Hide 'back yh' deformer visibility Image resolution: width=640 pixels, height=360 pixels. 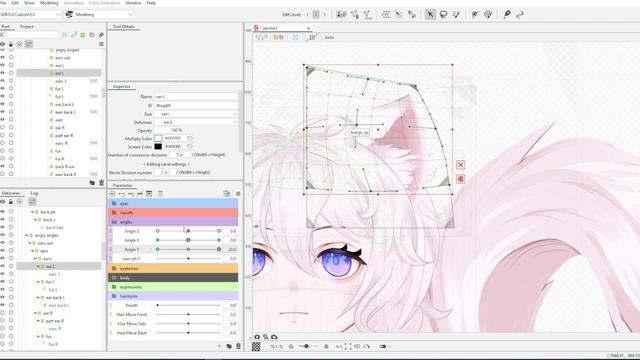click(x=2, y=212)
